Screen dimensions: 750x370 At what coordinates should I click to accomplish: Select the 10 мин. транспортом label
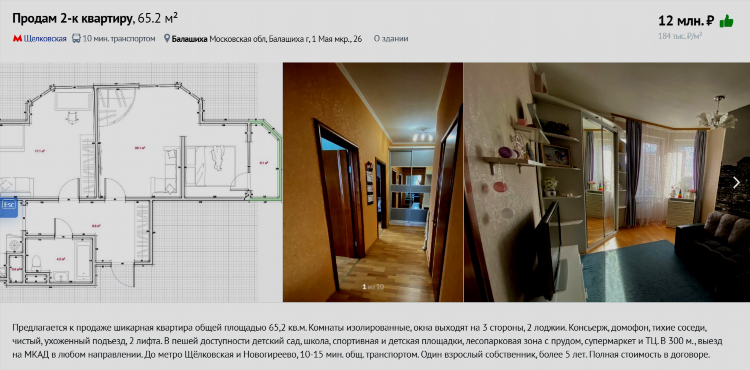119,39
